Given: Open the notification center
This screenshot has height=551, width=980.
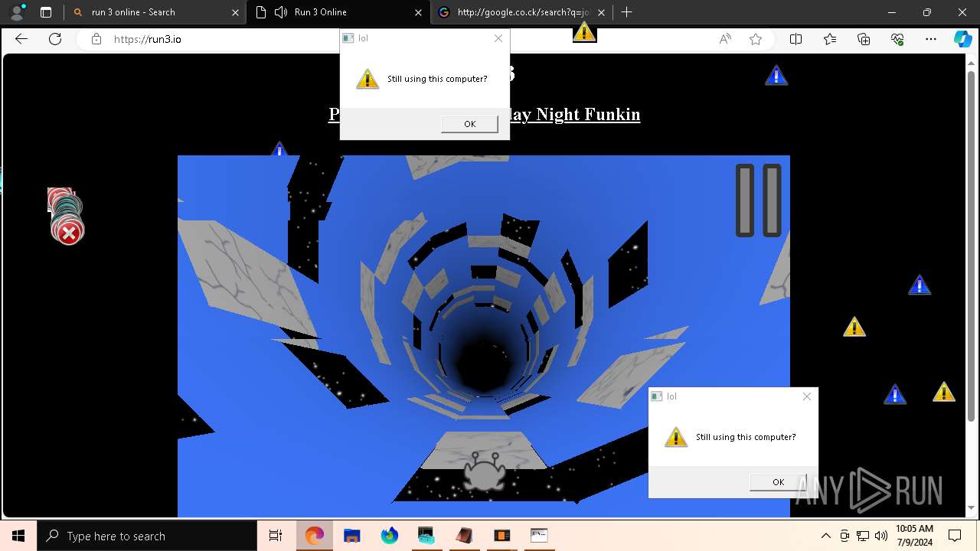Looking at the screenshot, I should 955,536.
